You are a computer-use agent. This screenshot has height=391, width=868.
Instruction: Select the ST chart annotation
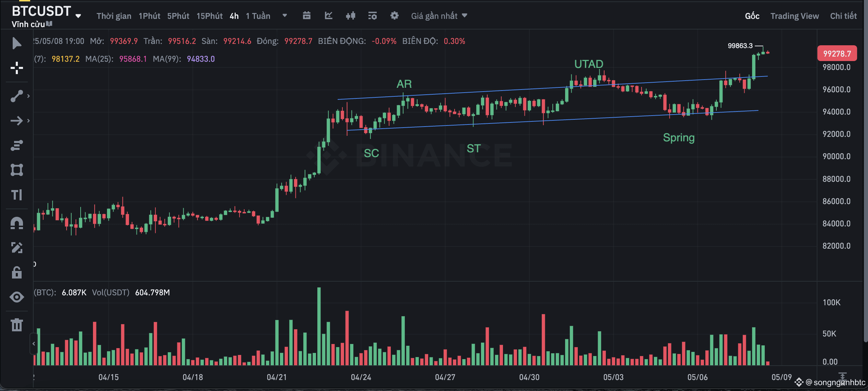click(x=474, y=149)
